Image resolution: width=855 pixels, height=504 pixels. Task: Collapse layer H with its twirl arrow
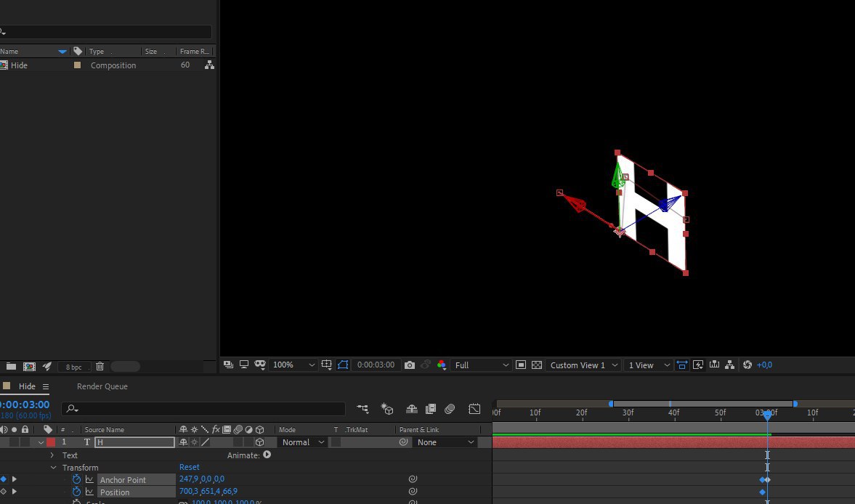click(41, 442)
